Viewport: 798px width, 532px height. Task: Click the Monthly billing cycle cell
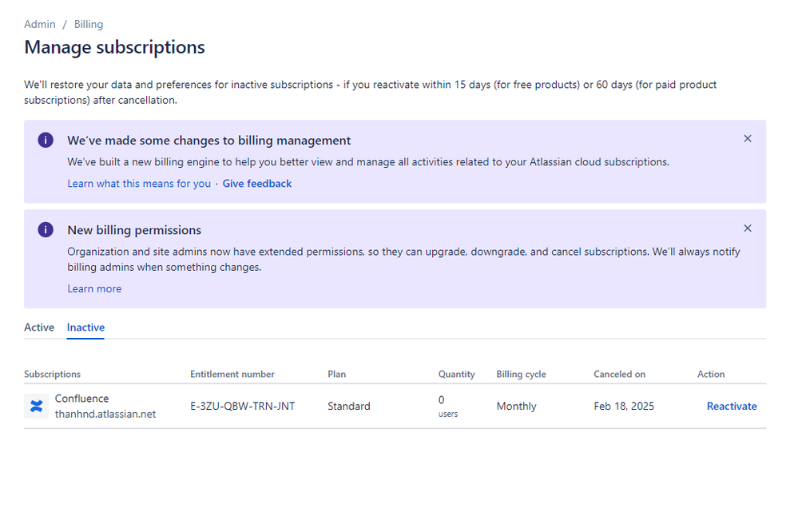pyautogui.click(x=516, y=406)
